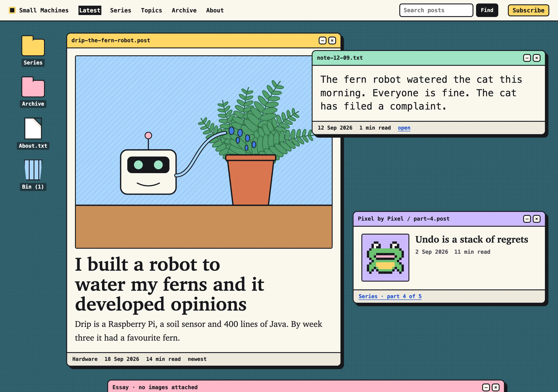Image resolution: width=558 pixels, height=392 pixels.
Task: Open the About nav item
Action: [x=215, y=10]
